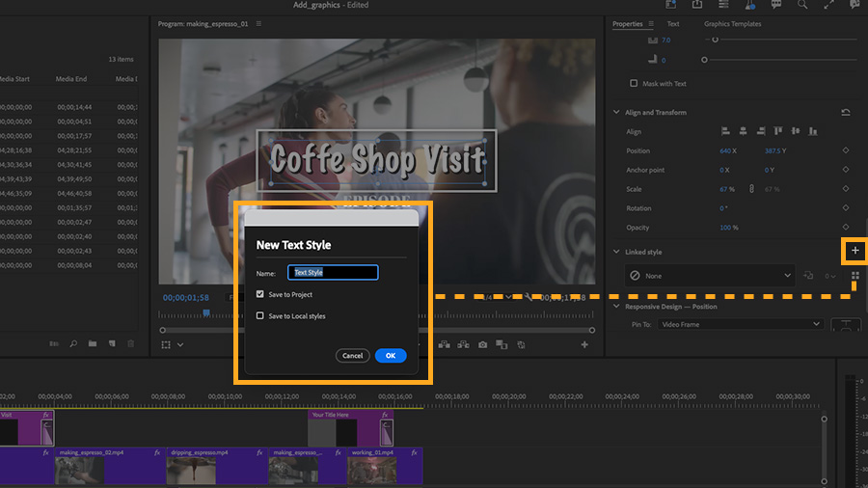This screenshot has width=868, height=488.
Task: Switch to the Properties tab
Action: coord(627,24)
